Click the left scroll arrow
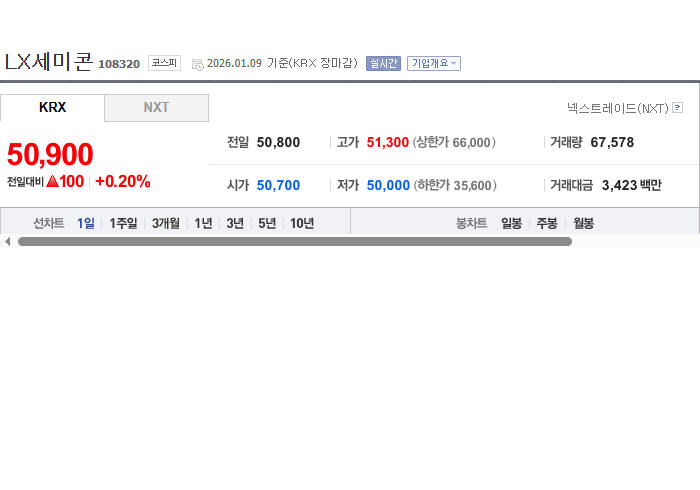Viewport: 700px width, 490px height. pos(7,241)
